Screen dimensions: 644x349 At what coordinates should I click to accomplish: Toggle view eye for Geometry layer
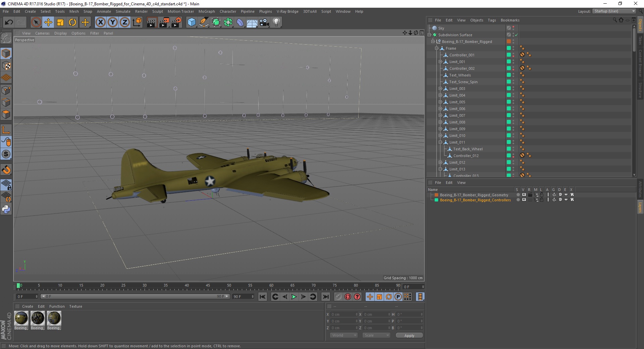coord(524,195)
